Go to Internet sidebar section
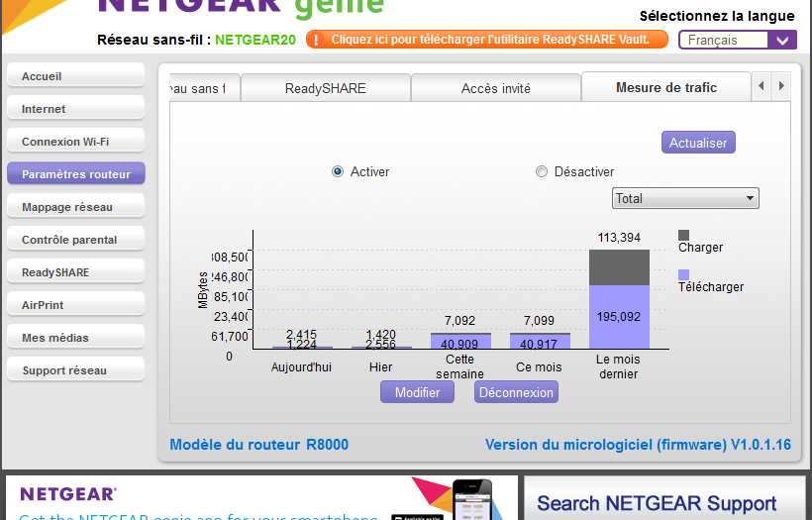The height and width of the screenshot is (520, 812). [75, 109]
